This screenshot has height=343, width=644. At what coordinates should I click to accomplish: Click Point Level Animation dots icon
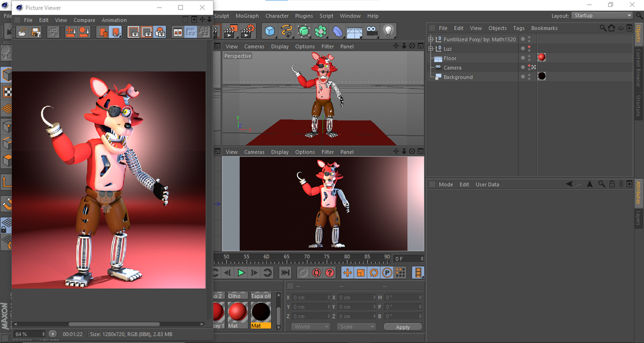[x=401, y=273]
